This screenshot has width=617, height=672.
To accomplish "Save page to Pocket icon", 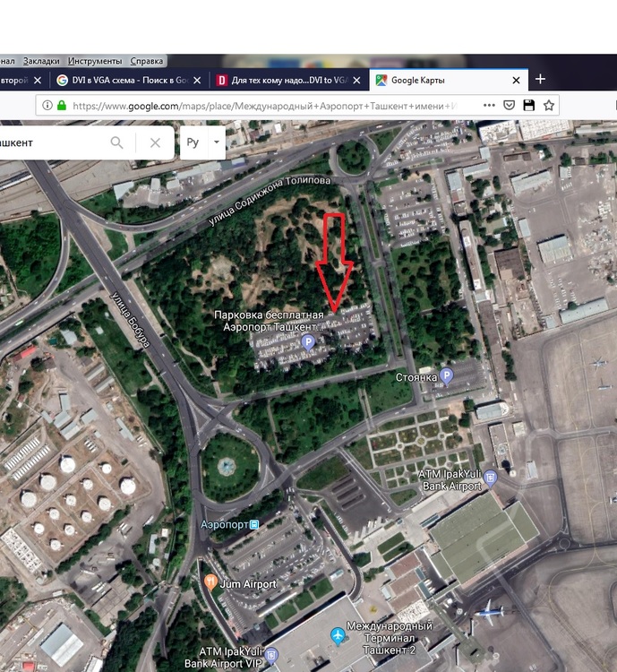I will point(509,106).
